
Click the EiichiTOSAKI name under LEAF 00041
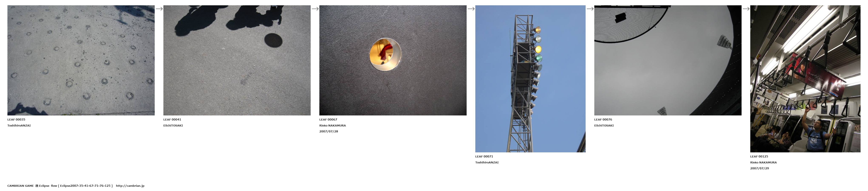173,126
